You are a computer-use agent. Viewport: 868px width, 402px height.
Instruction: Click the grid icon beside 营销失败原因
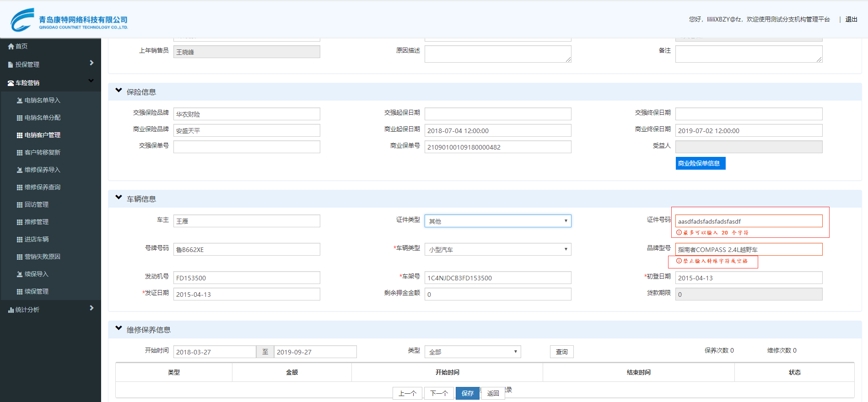coord(20,257)
